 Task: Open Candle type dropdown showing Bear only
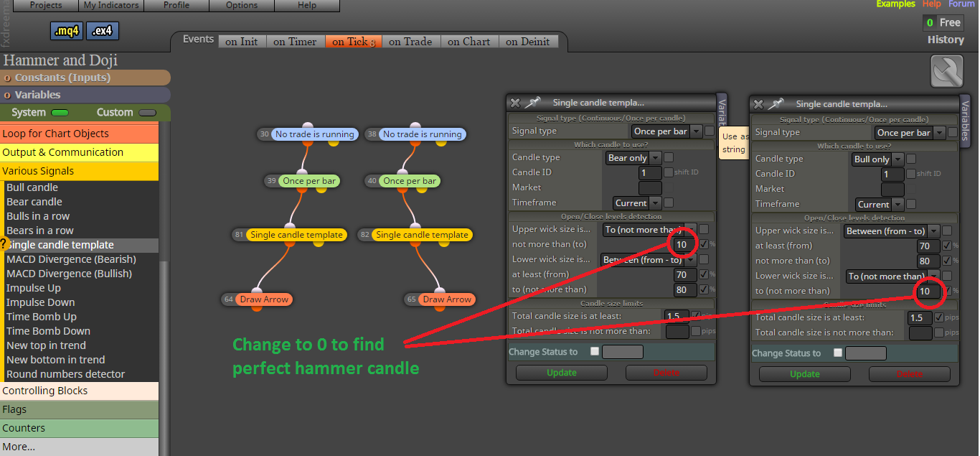point(633,157)
